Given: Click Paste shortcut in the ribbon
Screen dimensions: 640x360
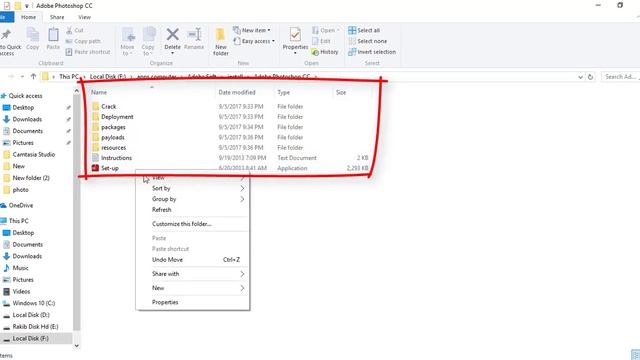Looking at the screenshot, I should click(88, 52).
